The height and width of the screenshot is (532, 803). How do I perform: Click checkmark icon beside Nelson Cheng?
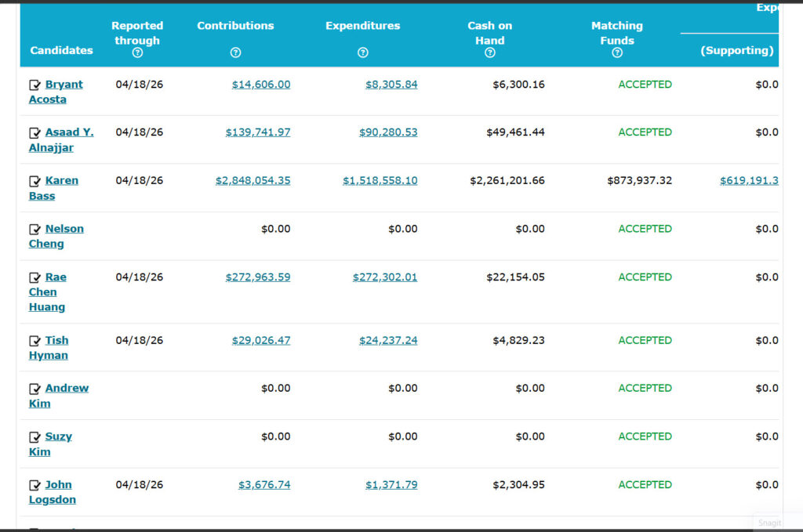click(35, 229)
